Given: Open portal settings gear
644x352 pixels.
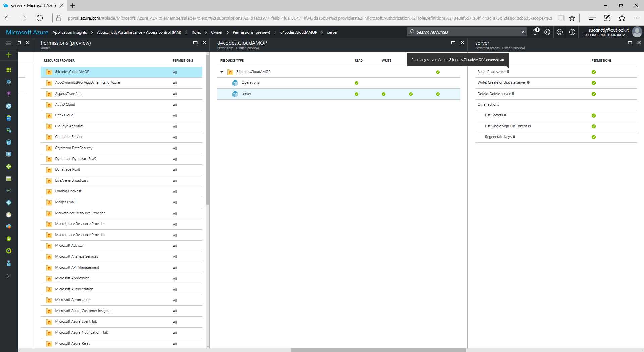Looking at the screenshot, I should (547, 32).
